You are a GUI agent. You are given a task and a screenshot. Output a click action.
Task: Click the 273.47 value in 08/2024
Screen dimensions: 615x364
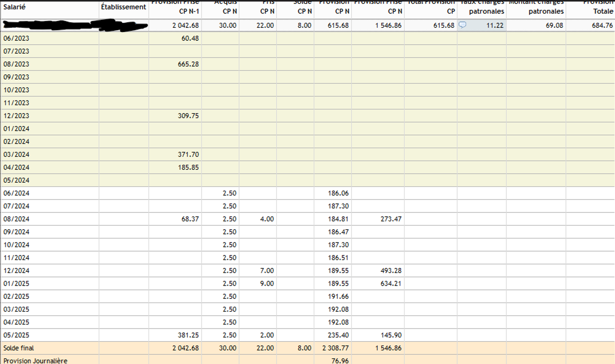coord(391,219)
